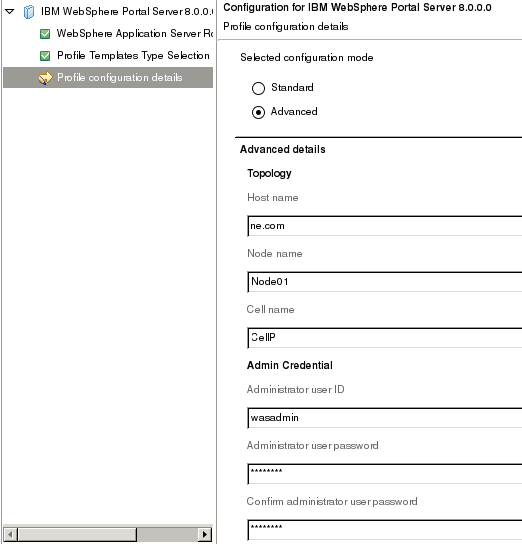Click the Administrator user ID label
This screenshot has height=544, width=522.
[296, 390]
